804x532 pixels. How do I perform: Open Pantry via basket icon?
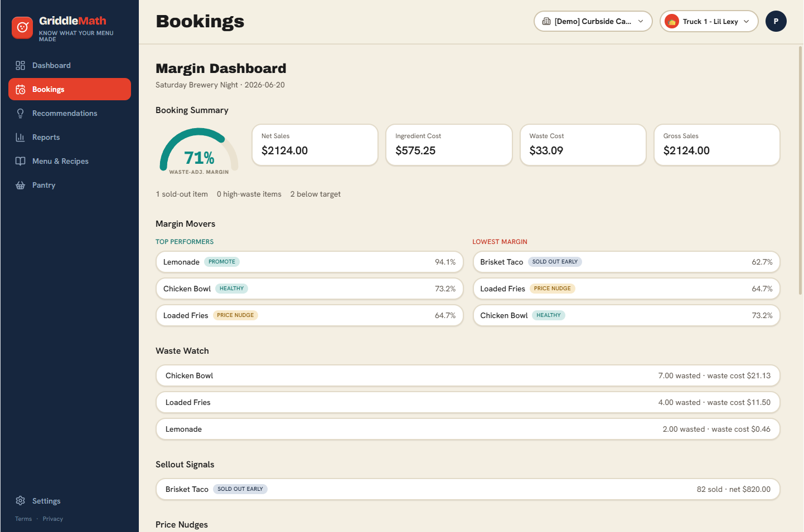21,185
